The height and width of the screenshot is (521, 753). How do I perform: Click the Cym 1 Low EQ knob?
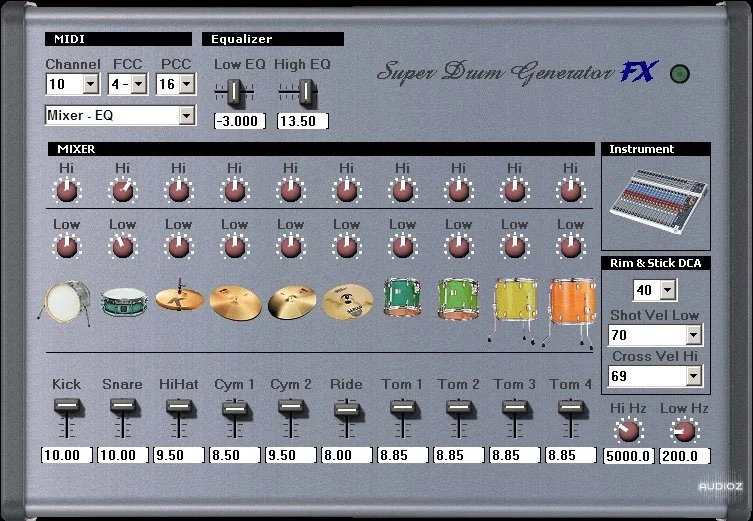point(235,247)
